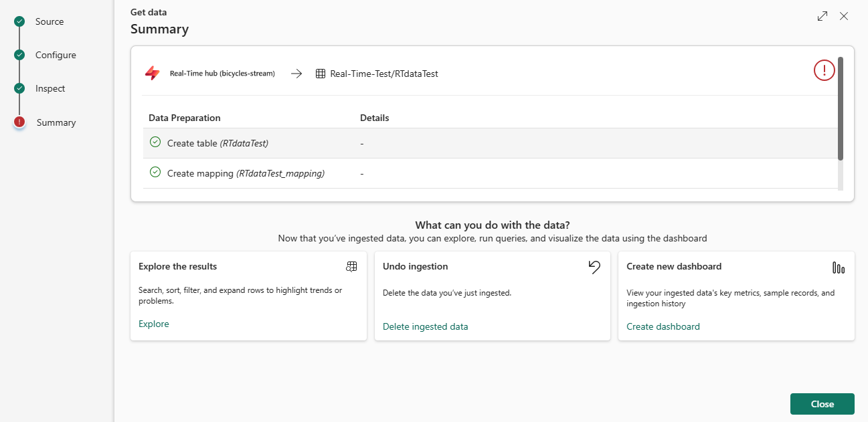Click the Source step checkmark icon
868x422 pixels.
click(19, 21)
